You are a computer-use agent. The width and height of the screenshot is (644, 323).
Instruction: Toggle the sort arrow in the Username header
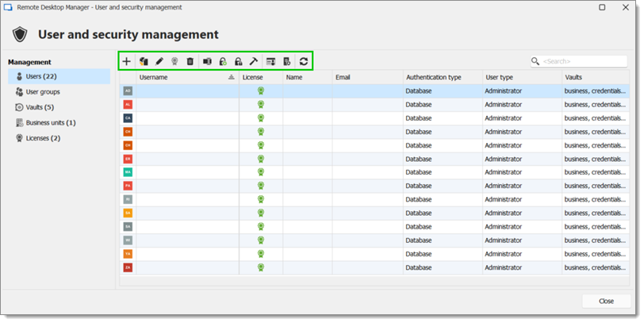click(x=232, y=77)
